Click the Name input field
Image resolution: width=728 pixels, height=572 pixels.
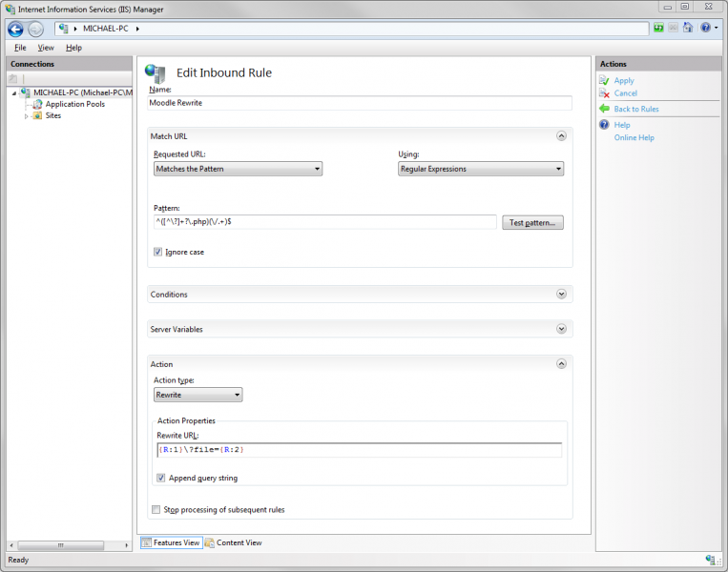click(360, 103)
